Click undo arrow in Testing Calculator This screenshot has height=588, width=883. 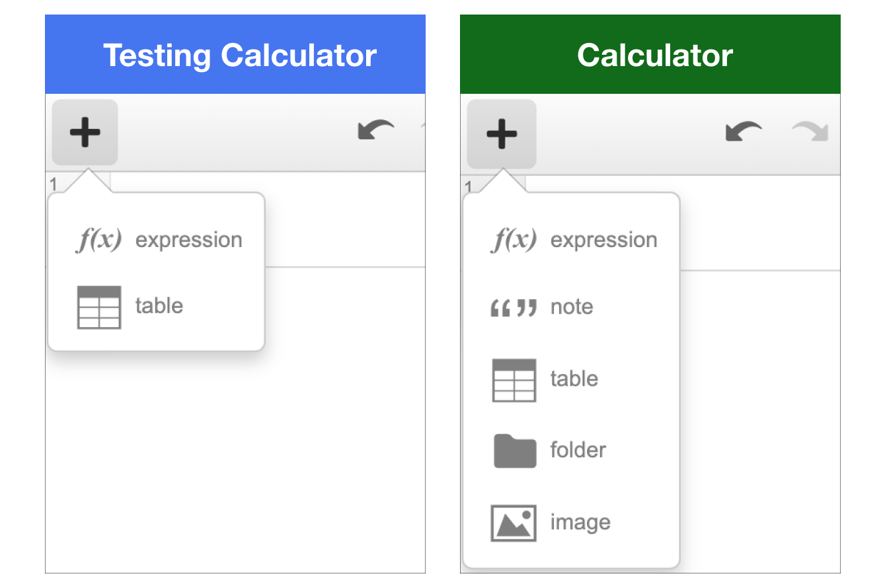click(x=375, y=130)
